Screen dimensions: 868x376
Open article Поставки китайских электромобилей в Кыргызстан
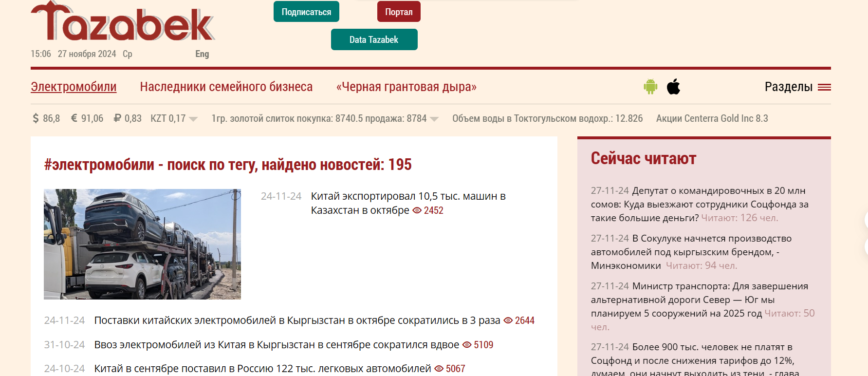click(x=297, y=320)
